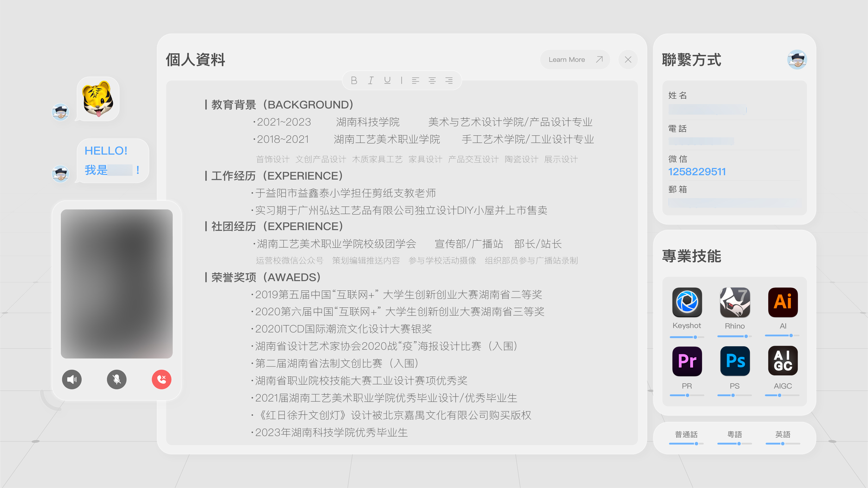868x488 pixels.
Task: Toggle the speaker volume button
Action: [72, 380]
